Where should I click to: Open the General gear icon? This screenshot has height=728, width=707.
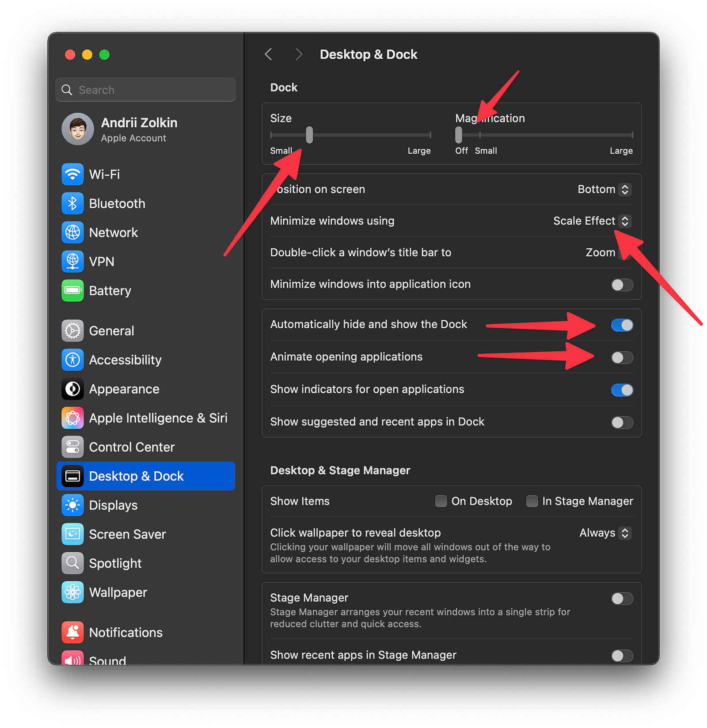click(x=72, y=331)
